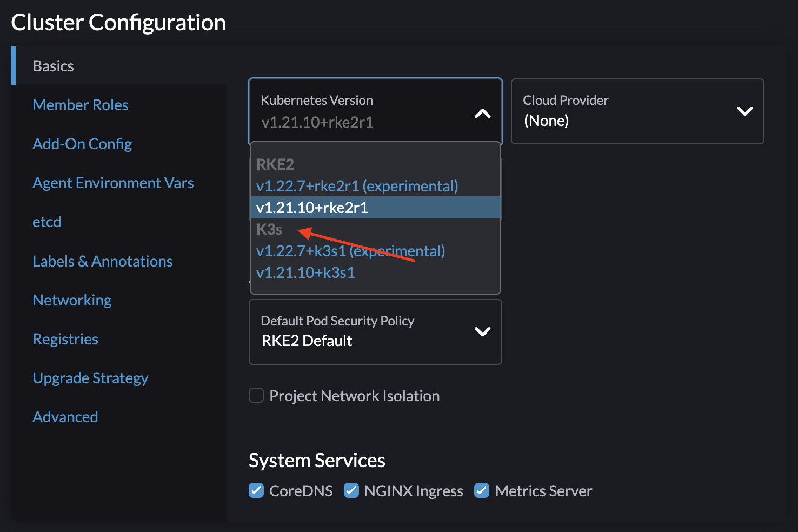This screenshot has width=798, height=532.
Task: Enable Project Network Isolation
Action: 256,395
